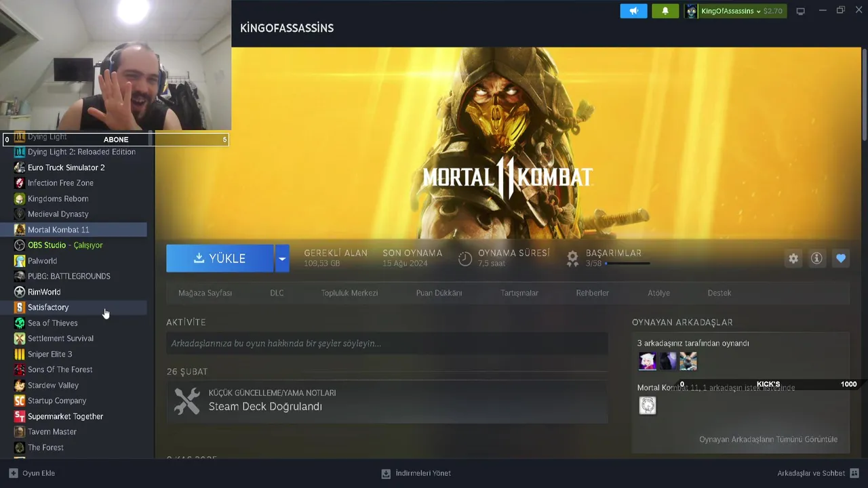Expand the arrow dropdown beside YÜKLE
Screen dimensions: 868x488
click(x=282, y=258)
